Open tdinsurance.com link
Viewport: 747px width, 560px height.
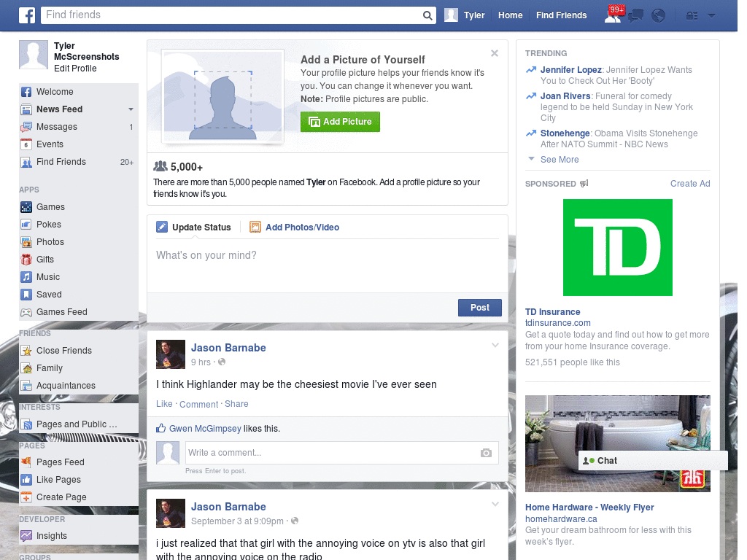coord(557,323)
